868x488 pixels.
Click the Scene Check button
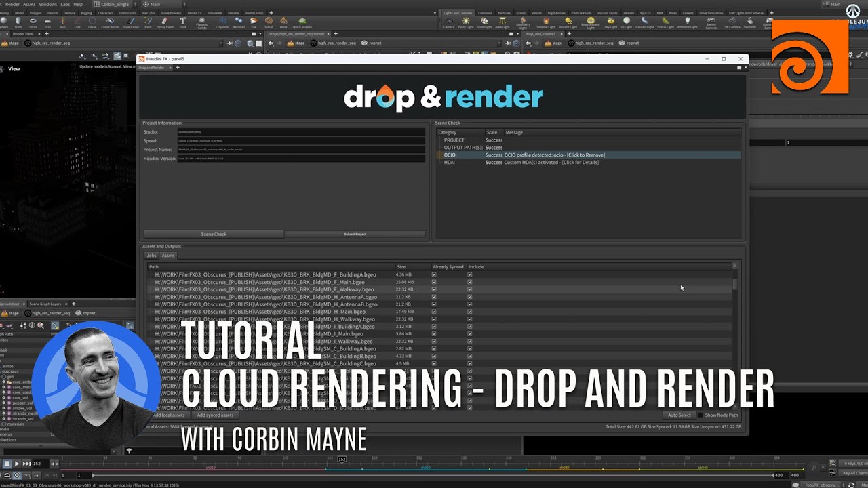tap(214, 234)
